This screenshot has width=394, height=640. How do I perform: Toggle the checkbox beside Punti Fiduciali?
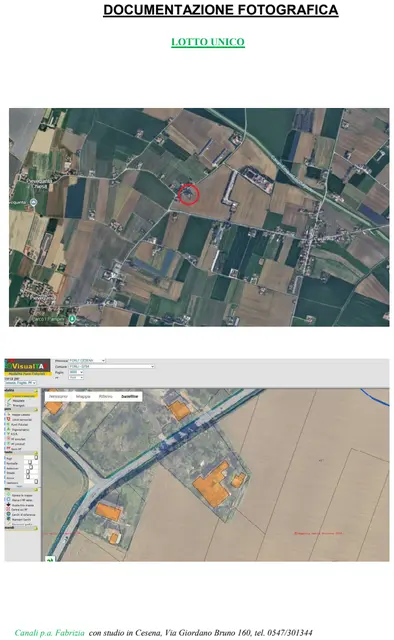click(x=5, y=424)
